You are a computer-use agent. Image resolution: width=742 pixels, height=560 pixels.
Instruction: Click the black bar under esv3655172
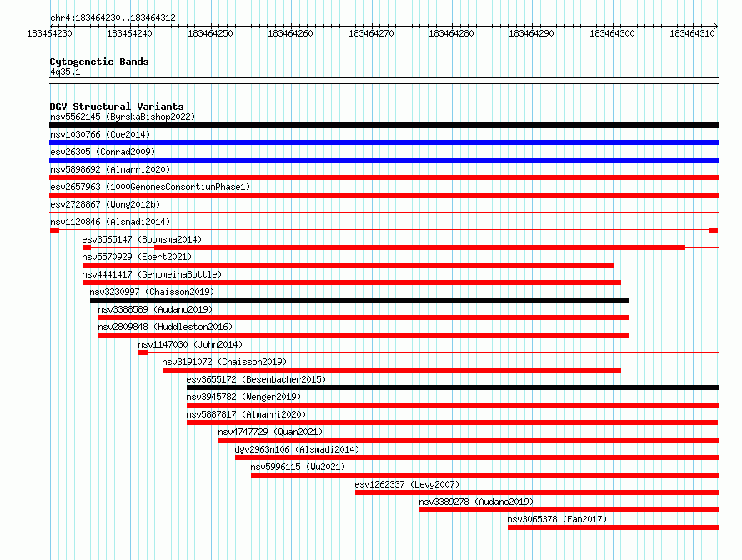pos(453,387)
